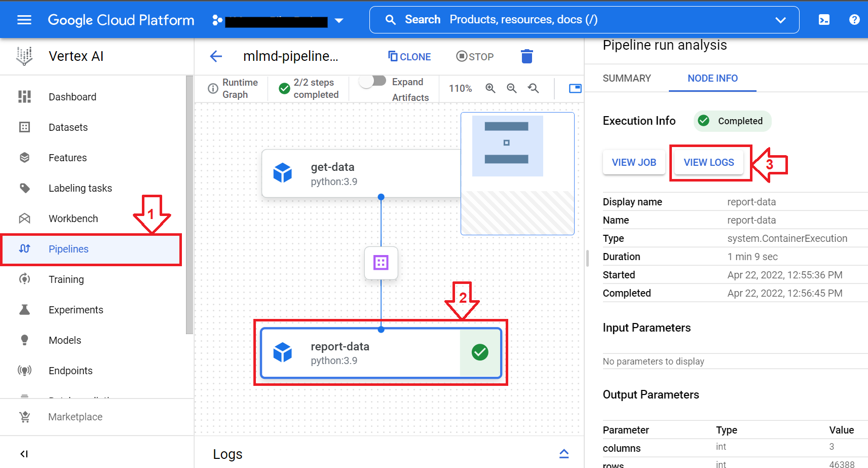Click the graph minimap thumbnail
This screenshot has width=868, height=468.
[517, 173]
